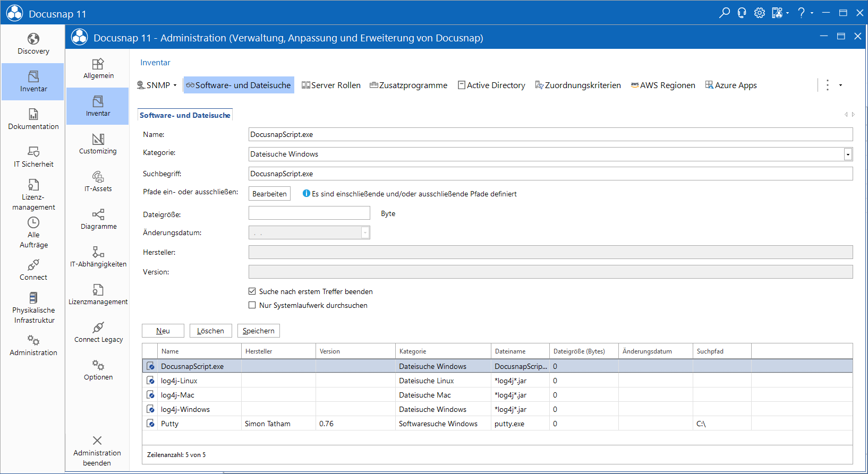Click the row icon of the Putty entry
This screenshot has width=868, height=474.
click(150, 424)
